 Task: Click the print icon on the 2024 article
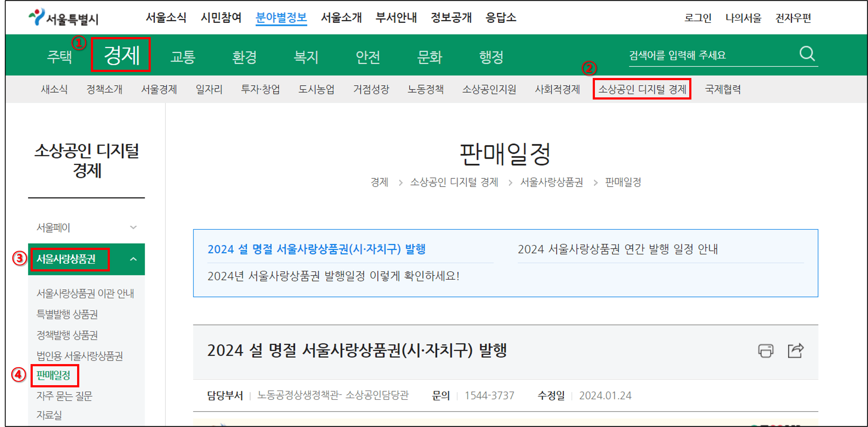(x=765, y=351)
